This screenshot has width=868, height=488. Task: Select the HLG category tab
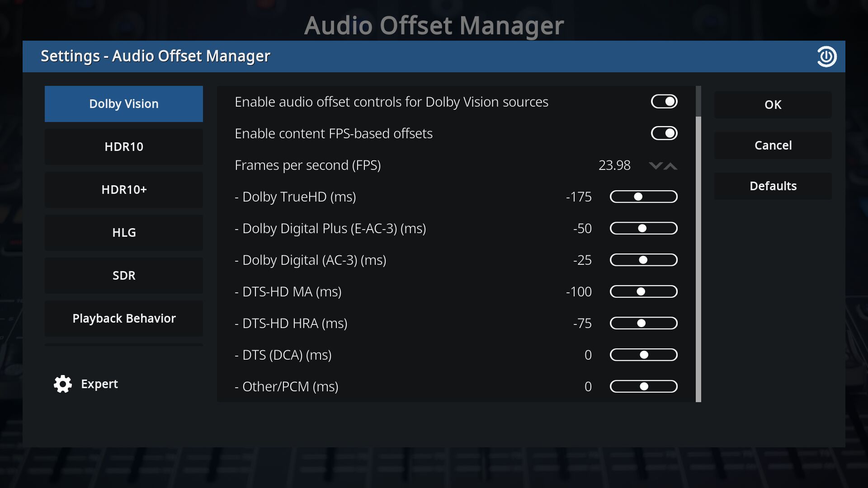[x=124, y=233]
